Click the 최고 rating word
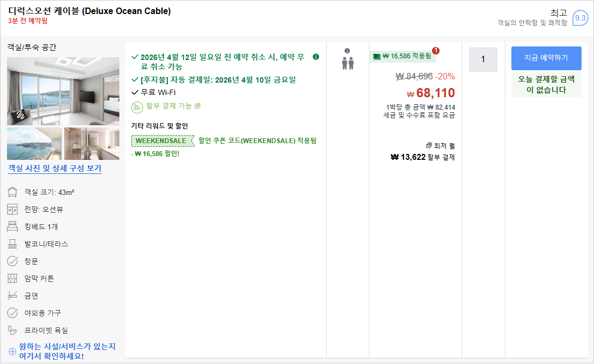594x364 pixels. click(559, 13)
